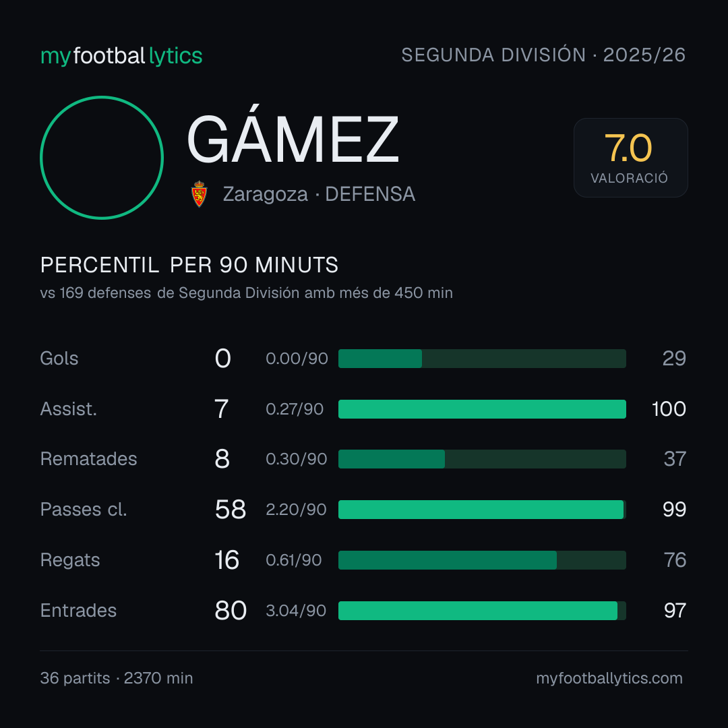Select the 36 partits 2370 min footer
Viewport: 728px width, 728px height.
coord(117,678)
